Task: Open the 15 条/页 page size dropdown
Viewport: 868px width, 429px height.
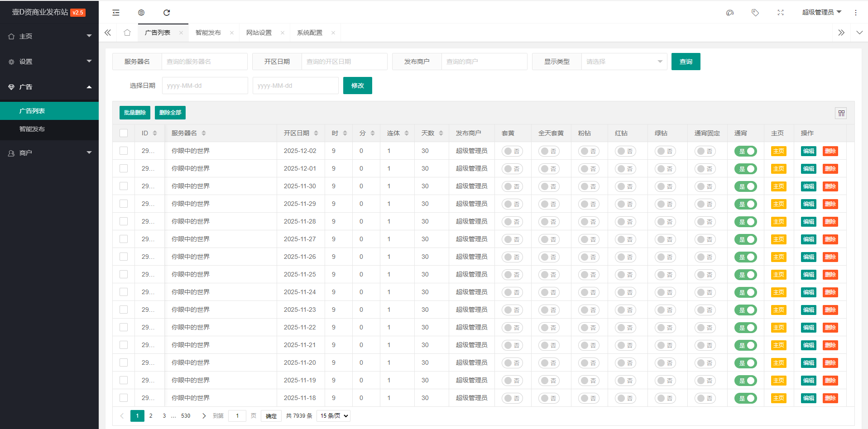Action: click(x=334, y=416)
